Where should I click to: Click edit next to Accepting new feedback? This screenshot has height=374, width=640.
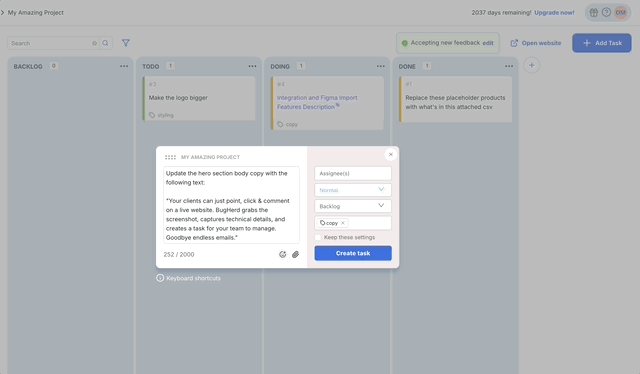click(488, 43)
